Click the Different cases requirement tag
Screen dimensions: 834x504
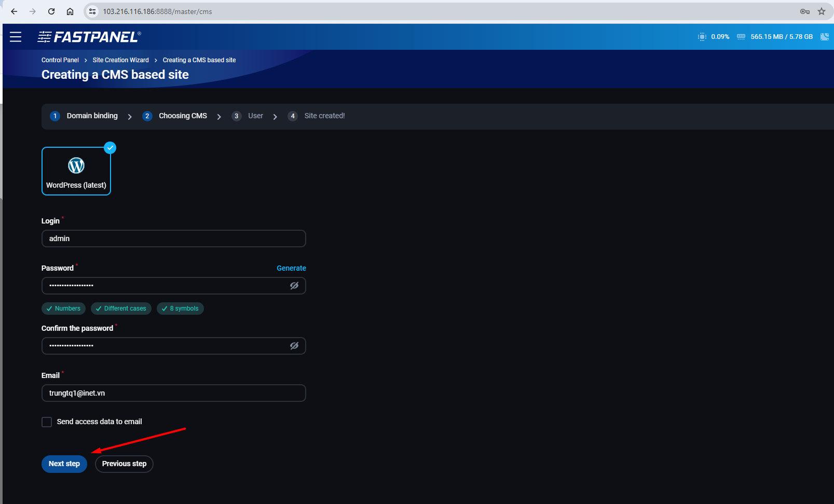point(121,309)
